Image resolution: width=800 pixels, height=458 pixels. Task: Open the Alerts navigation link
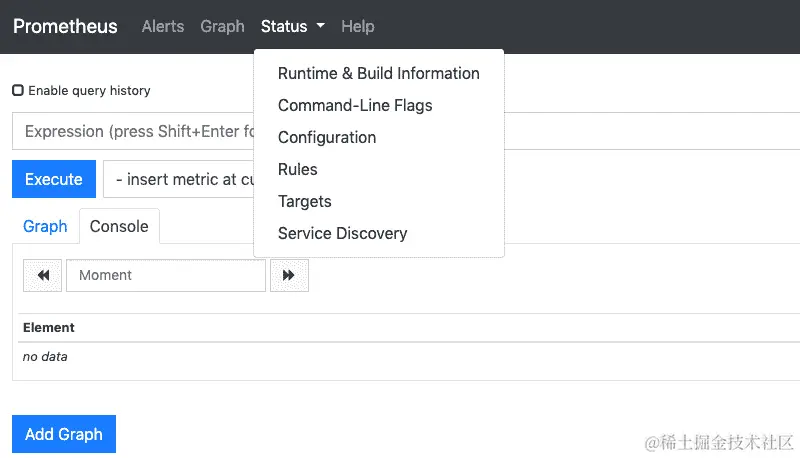pos(163,27)
